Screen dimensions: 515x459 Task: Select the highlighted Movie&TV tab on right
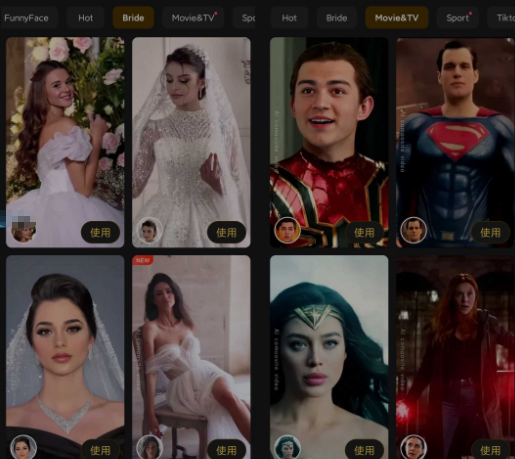pyautogui.click(x=397, y=18)
